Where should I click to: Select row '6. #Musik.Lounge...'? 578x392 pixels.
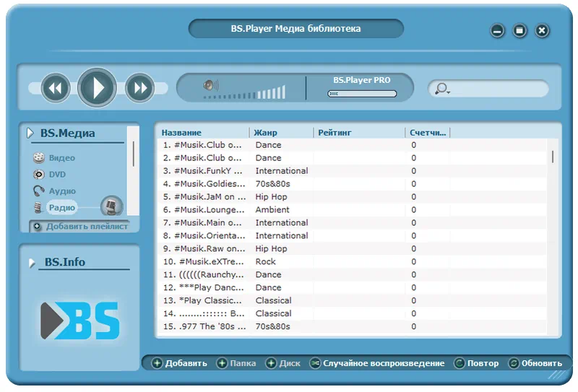click(x=352, y=209)
